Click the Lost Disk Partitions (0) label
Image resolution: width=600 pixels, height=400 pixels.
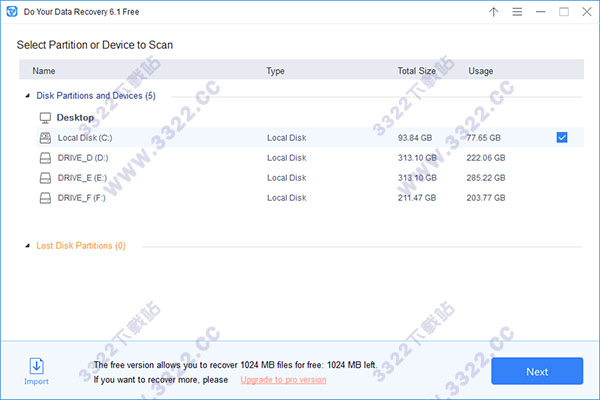pos(81,246)
